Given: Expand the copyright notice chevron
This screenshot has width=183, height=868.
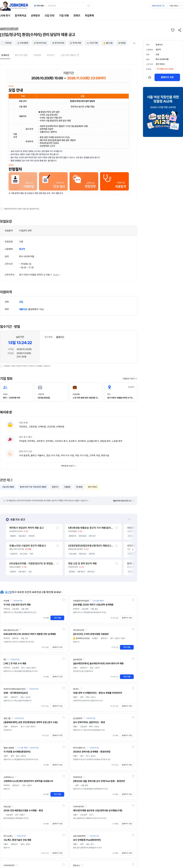Looking at the screenshot, I should tap(89, 500).
